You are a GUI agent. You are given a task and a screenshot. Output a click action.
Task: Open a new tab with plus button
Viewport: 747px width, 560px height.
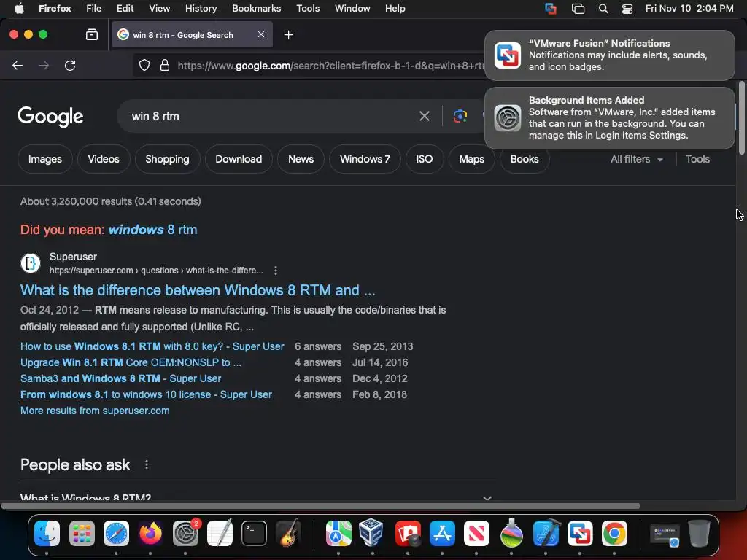coord(288,35)
